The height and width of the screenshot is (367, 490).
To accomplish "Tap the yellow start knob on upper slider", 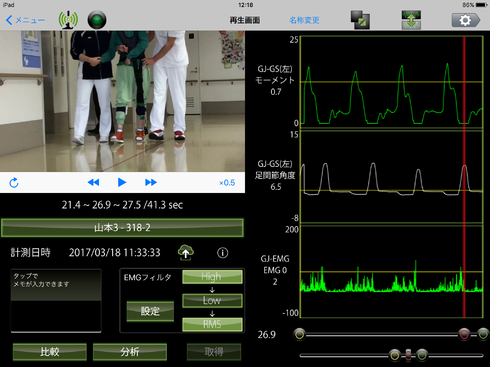I will pos(300,334).
